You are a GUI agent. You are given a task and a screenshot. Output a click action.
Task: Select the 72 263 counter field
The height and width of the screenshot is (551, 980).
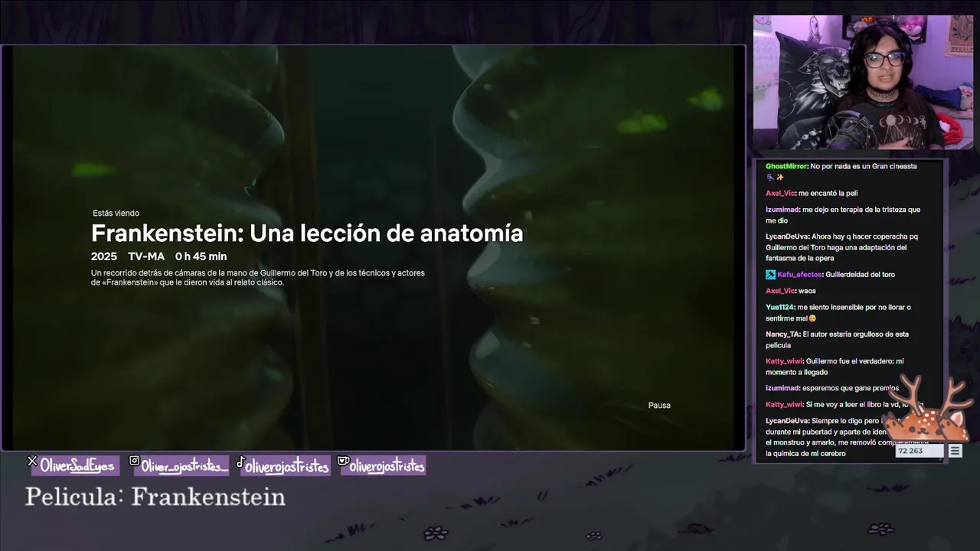[920, 451]
